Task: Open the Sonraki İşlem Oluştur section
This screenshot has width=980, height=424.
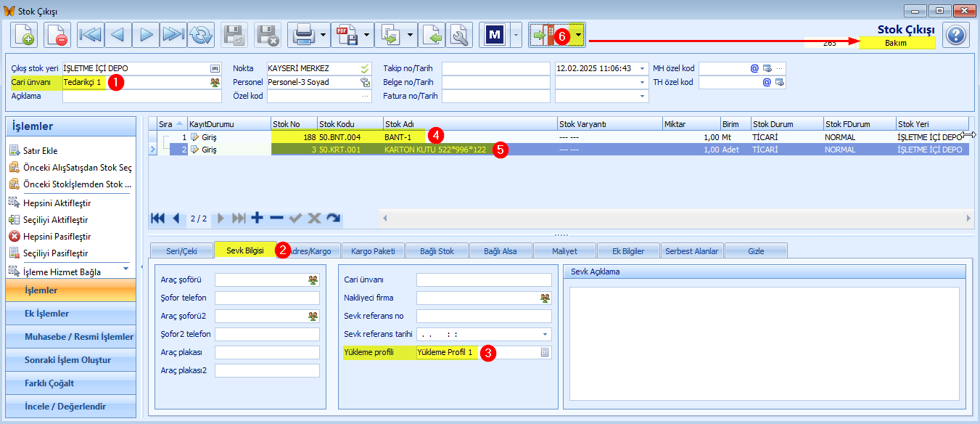Action: [x=70, y=360]
